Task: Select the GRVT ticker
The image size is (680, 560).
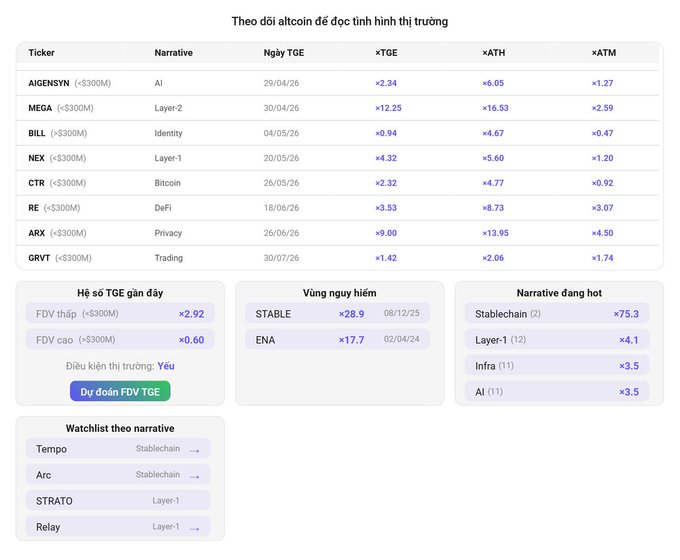Action: [x=39, y=258]
